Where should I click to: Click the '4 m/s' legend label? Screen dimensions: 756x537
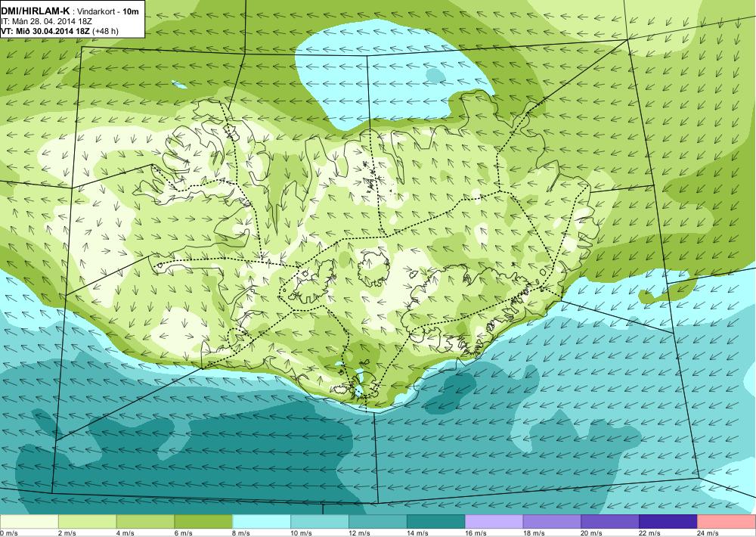click(125, 533)
